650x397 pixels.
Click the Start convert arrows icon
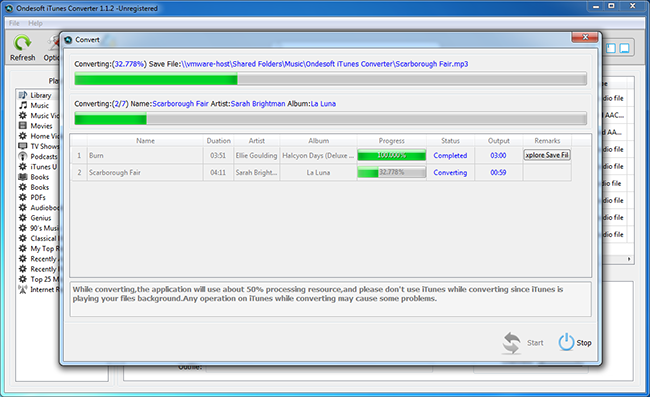[511, 343]
